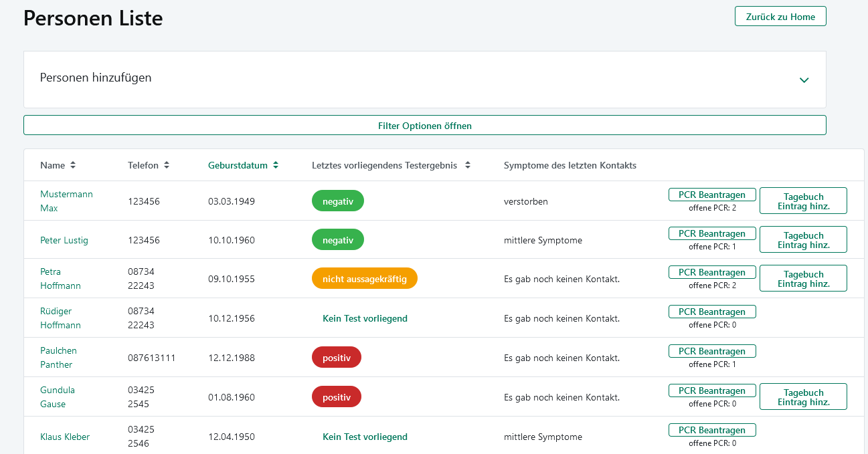Click Kein Test vorliegend for Rüdiger Hoffmann
The height and width of the screenshot is (454, 868).
coord(365,318)
